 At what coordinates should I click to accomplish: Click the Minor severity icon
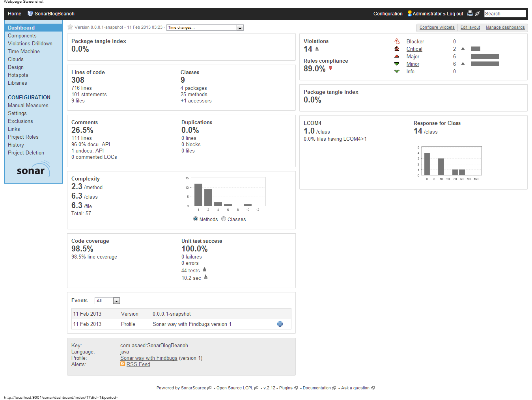(x=397, y=64)
